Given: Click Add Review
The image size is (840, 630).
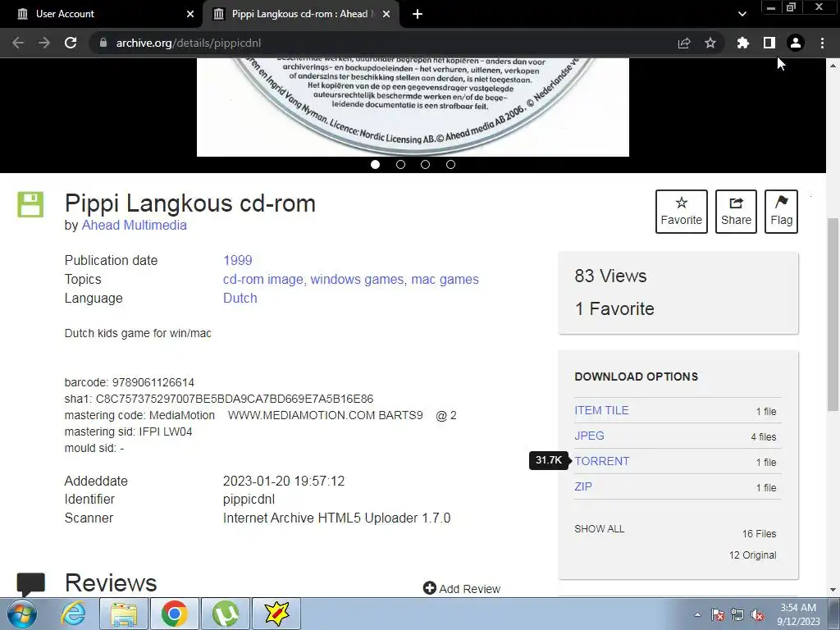Looking at the screenshot, I should pos(462,588).
